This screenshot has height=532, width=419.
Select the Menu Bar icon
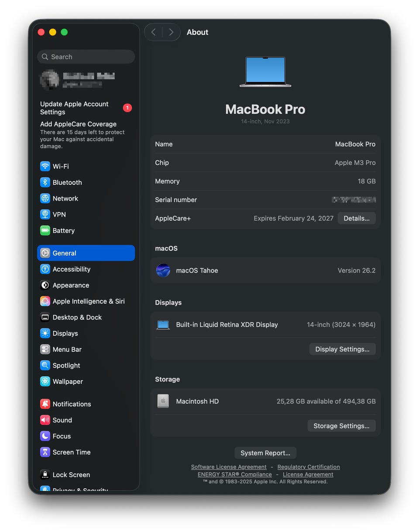(x=45, y=349)
